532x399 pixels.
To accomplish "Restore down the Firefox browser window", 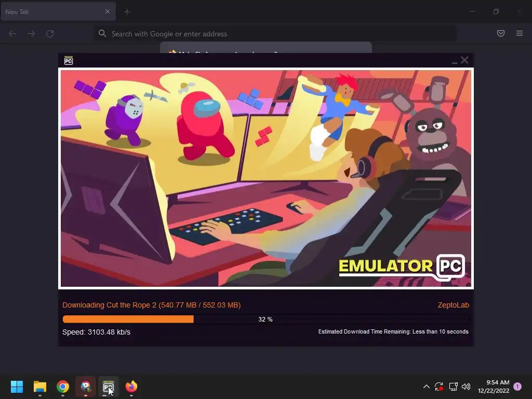I will pyautogui.click(x=496, y=11).
